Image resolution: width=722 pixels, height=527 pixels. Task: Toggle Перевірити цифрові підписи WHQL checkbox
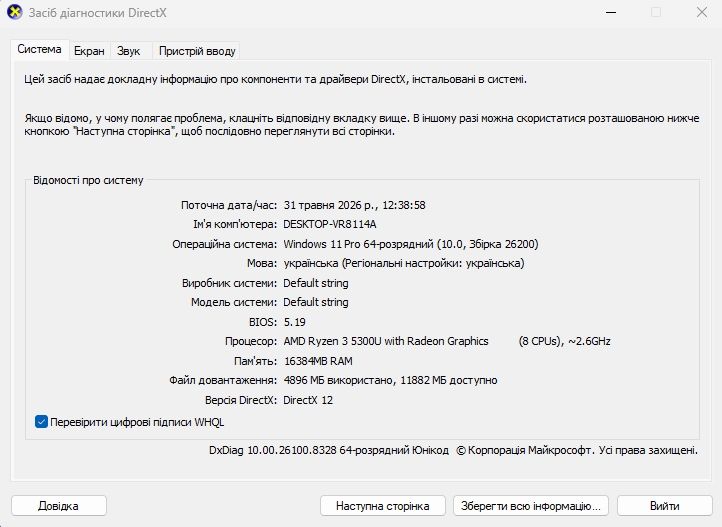41,422
